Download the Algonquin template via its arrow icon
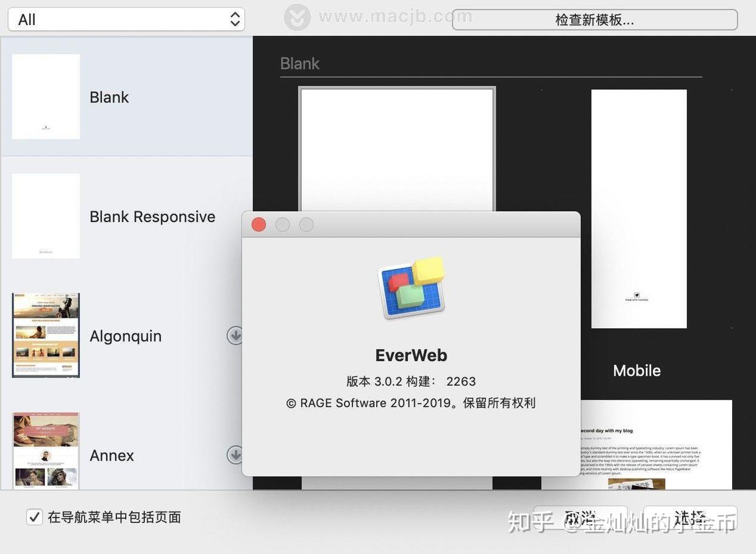Viewport: 756px width, 554px height. (x=236, y=336)
